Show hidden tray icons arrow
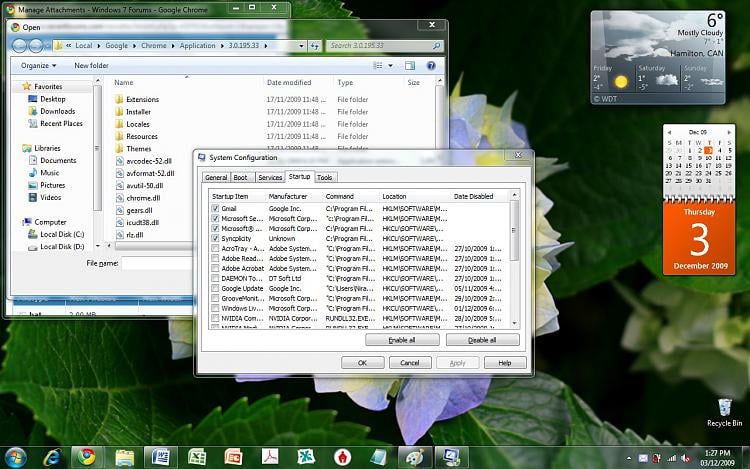This screenshot has height=469, width=750. (629, 458)
